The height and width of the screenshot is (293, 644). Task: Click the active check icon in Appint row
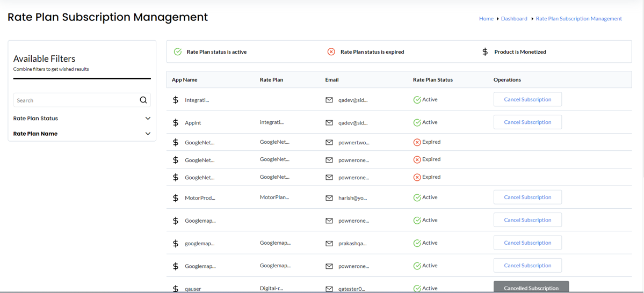click(x=417, y=123)
